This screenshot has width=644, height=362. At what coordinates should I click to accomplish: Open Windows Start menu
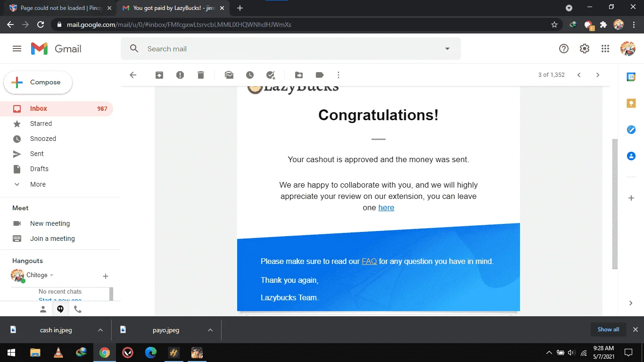[x=11, y=353]
